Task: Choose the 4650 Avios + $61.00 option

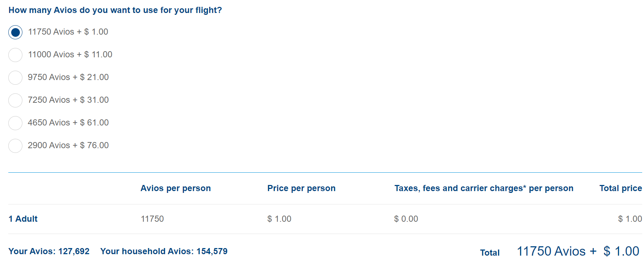Action: (15, 123)
